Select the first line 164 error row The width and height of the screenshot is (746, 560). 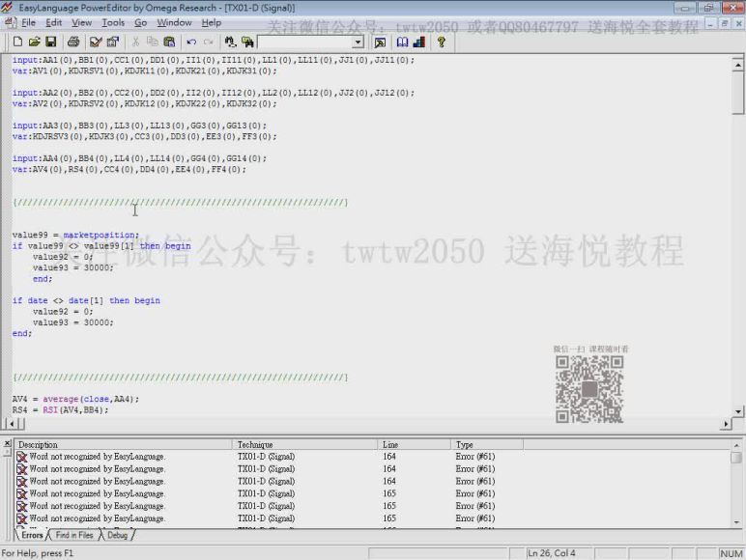[373, 457]
